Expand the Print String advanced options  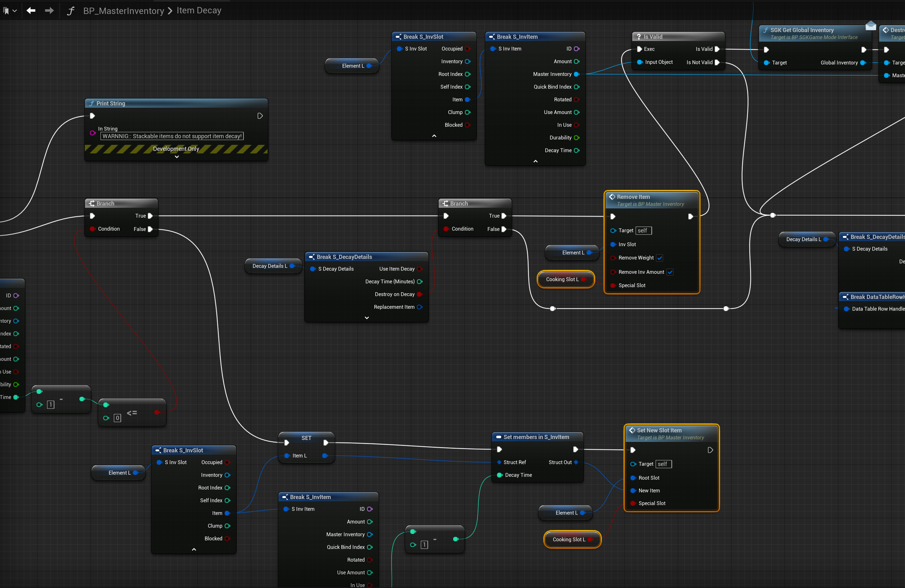coord(177,157)
